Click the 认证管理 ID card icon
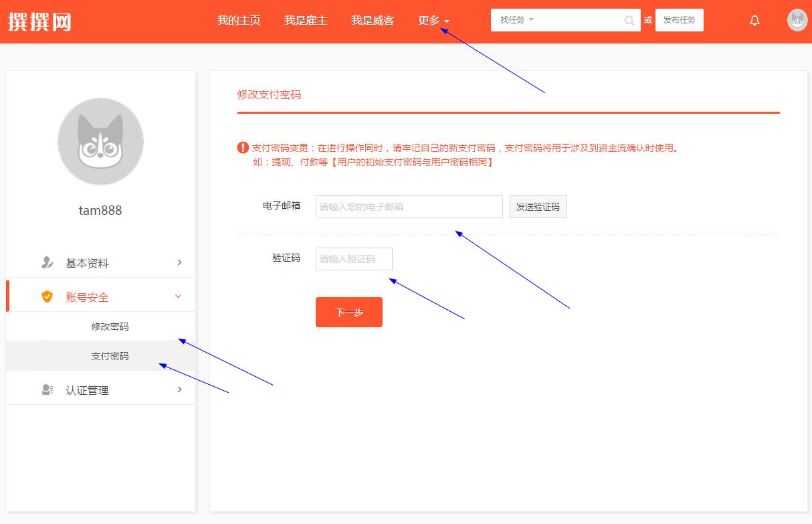The width and height of the screenshot is (812, 524). tap(47, 389)
